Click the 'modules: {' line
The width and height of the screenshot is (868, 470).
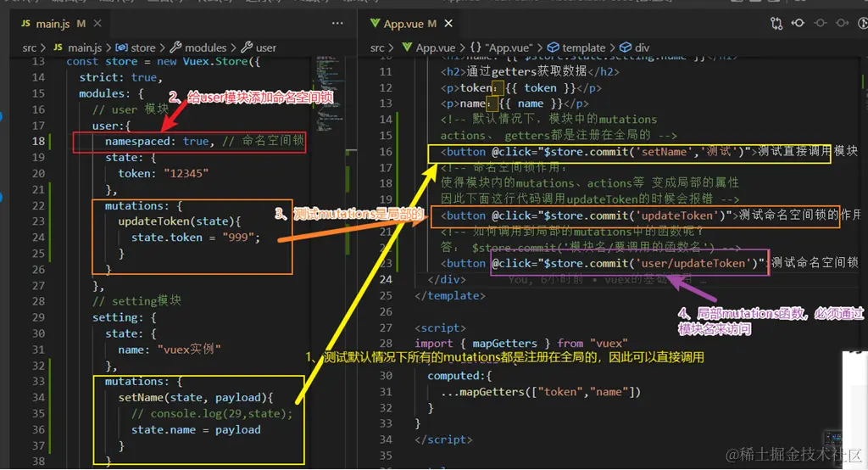(x=111, y=93)
